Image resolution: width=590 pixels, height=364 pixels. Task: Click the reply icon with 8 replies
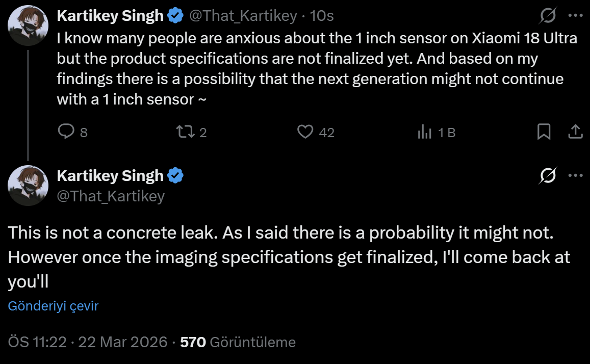click(66, 132)
